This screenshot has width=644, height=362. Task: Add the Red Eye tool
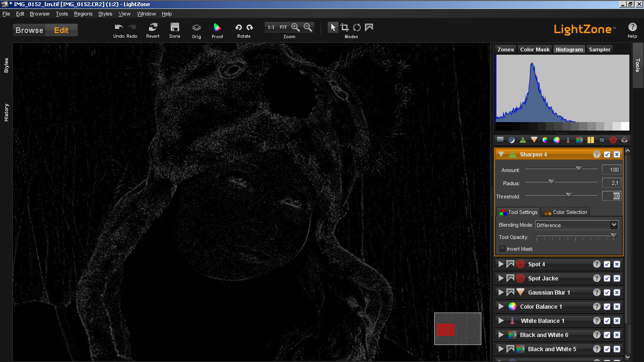(624, 140)
